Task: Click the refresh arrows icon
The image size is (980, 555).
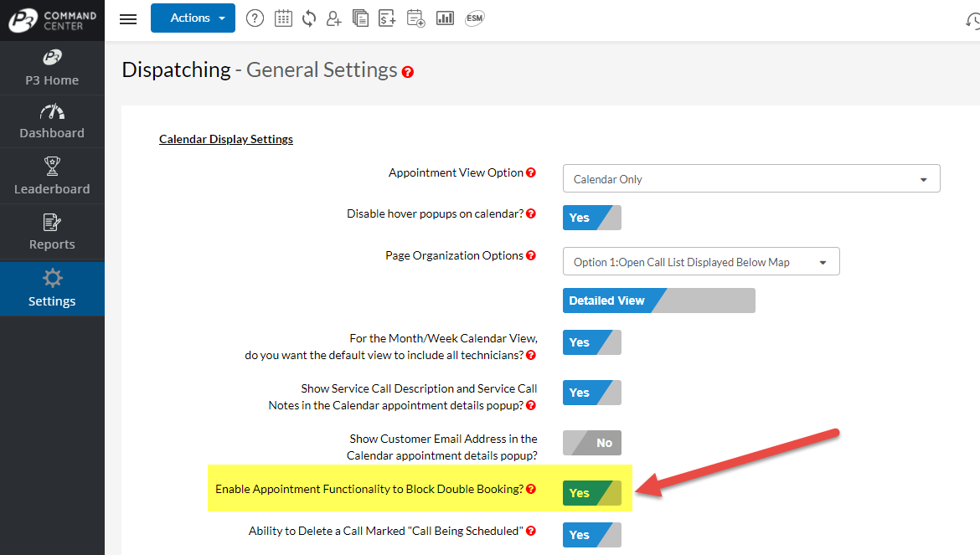Action: point(309,18)
